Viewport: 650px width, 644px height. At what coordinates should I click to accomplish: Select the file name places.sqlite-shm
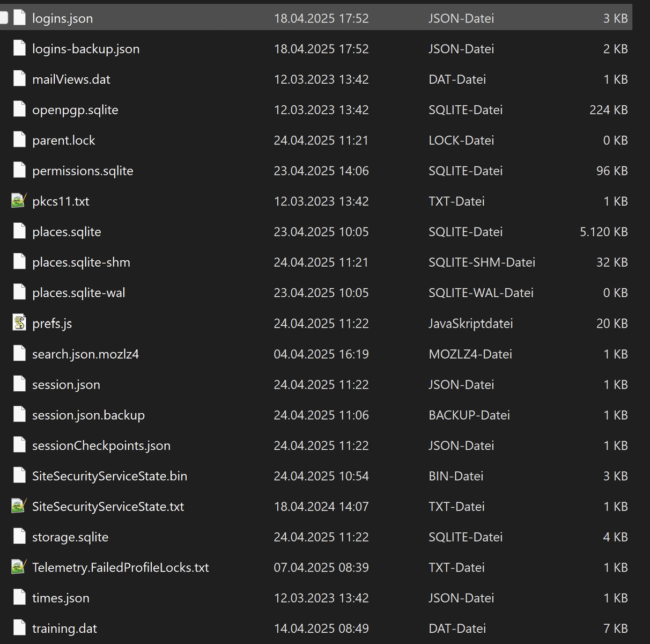[x=81, y=263]
